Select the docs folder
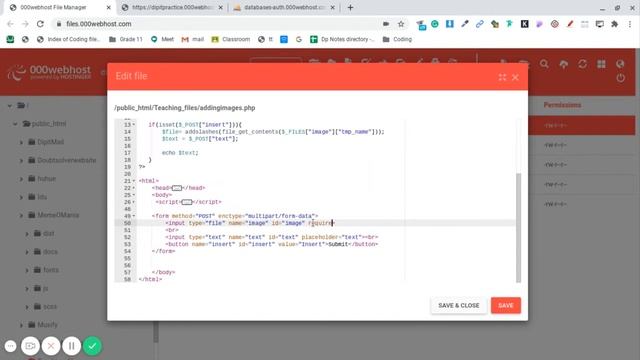 click(50, 251)
